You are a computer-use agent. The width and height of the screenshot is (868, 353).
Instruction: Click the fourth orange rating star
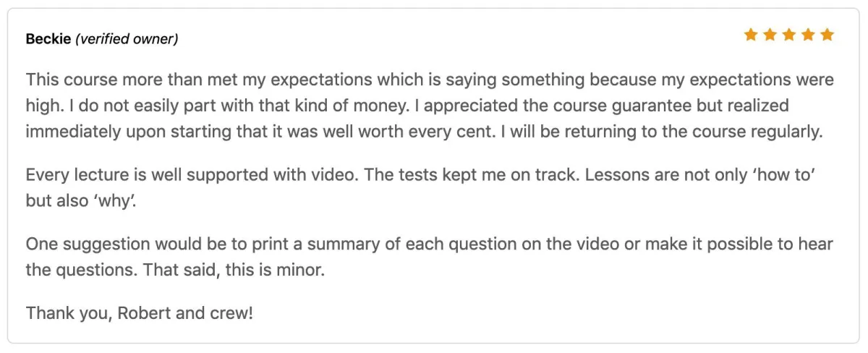pyautogui.click(x=808, y=35)
